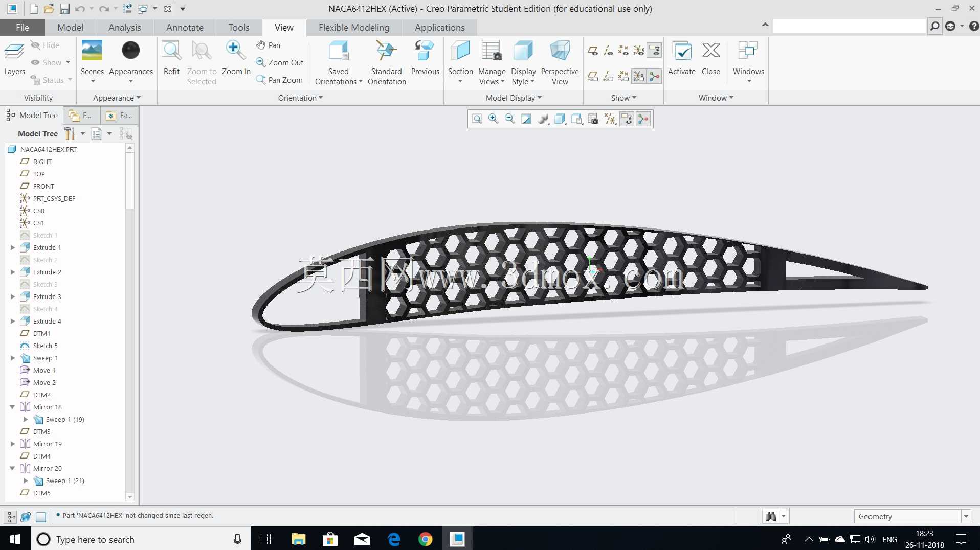Expand the Extrude 1 tree node

click(x=13, y=247)
